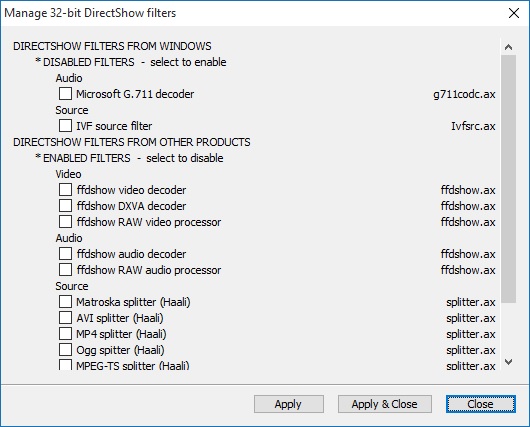
Task: Click the vertical scrollbar thumb
Action: tap(508, 179)
